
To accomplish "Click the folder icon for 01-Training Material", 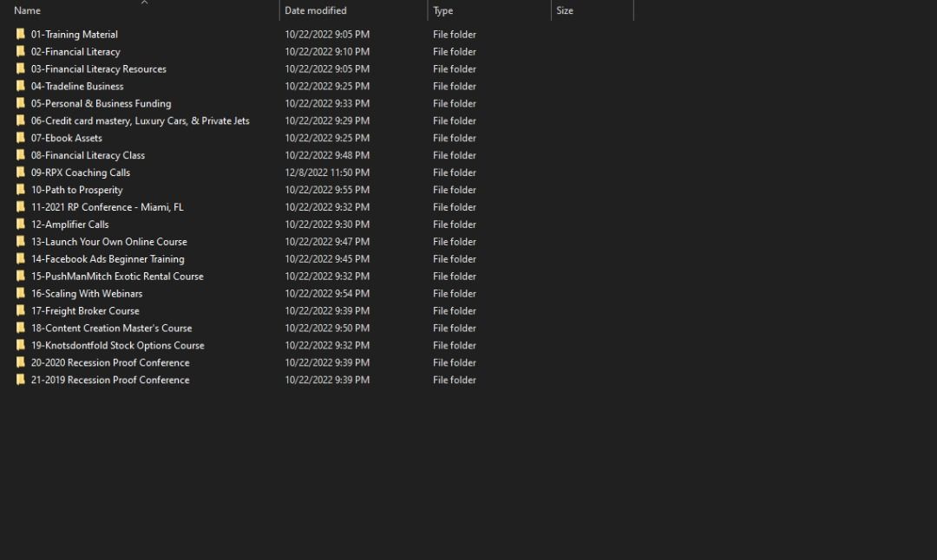I will [21, 35].
